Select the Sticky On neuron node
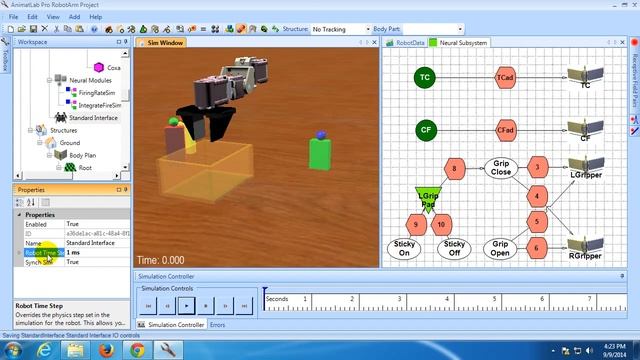This screenshot has width=640, height=360. 404,248
